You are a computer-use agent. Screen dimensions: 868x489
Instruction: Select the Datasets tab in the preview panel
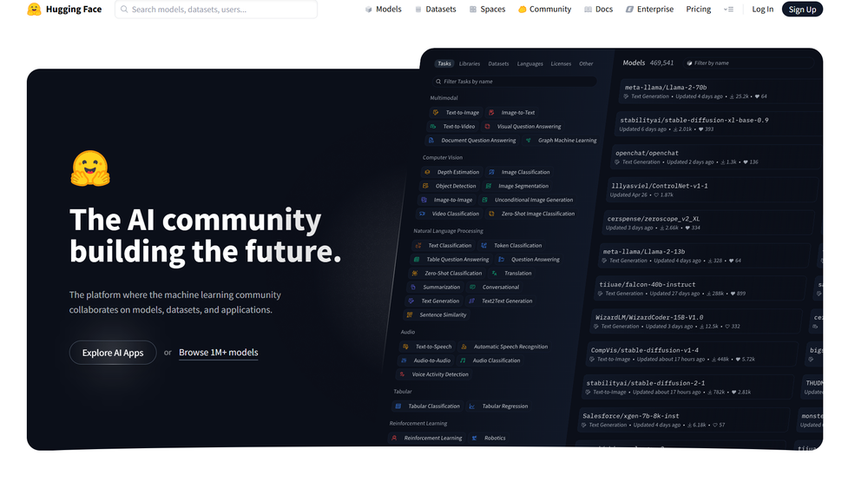click(498, 63)
